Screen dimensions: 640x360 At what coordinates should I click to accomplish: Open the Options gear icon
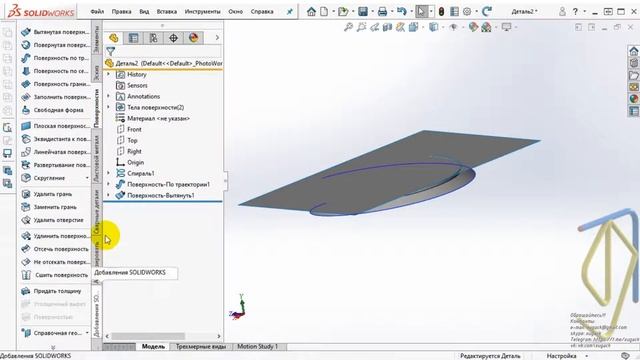[467, 11]
